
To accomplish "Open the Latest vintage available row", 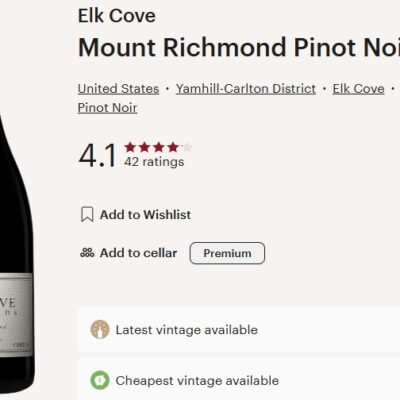I will tap(239, 330).
